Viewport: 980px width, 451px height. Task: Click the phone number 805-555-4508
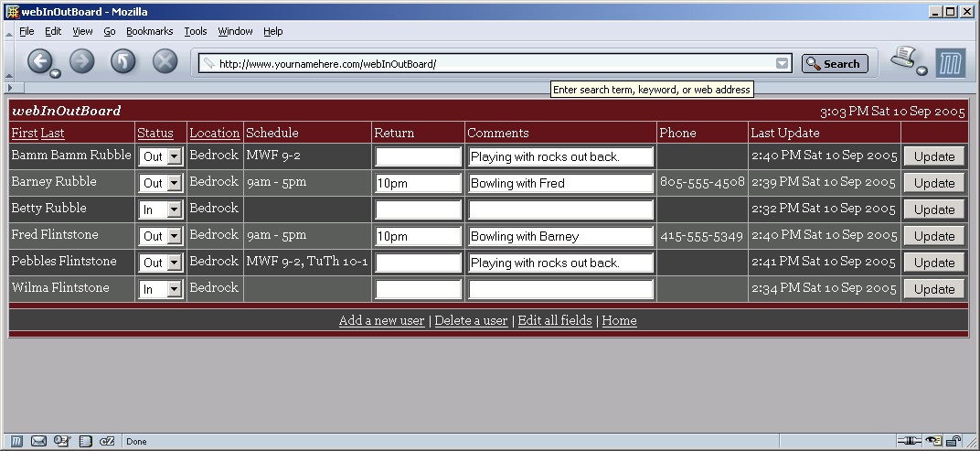(702, 182)
